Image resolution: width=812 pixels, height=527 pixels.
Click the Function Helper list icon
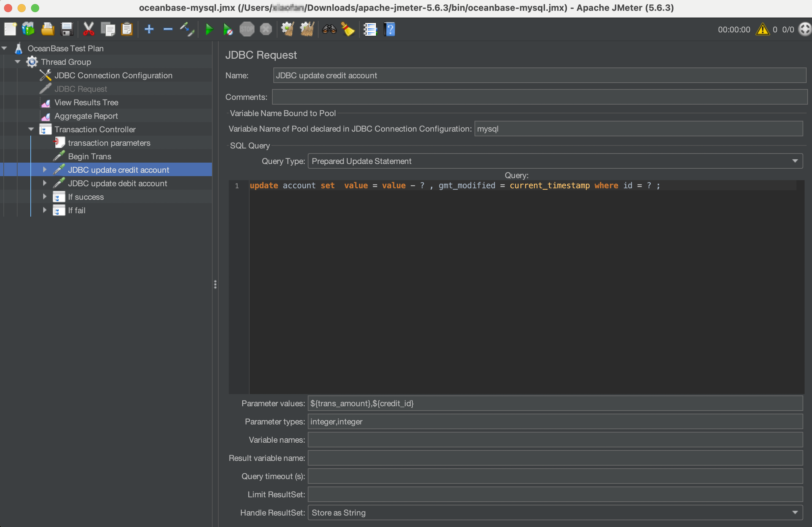pyautogui.click(x=370, y=29)
